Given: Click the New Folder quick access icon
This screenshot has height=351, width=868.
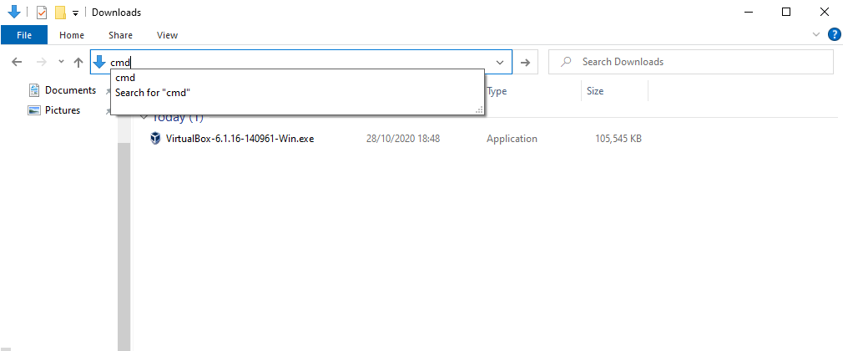Looking at the screenshot, I should [x=60, y=13].
